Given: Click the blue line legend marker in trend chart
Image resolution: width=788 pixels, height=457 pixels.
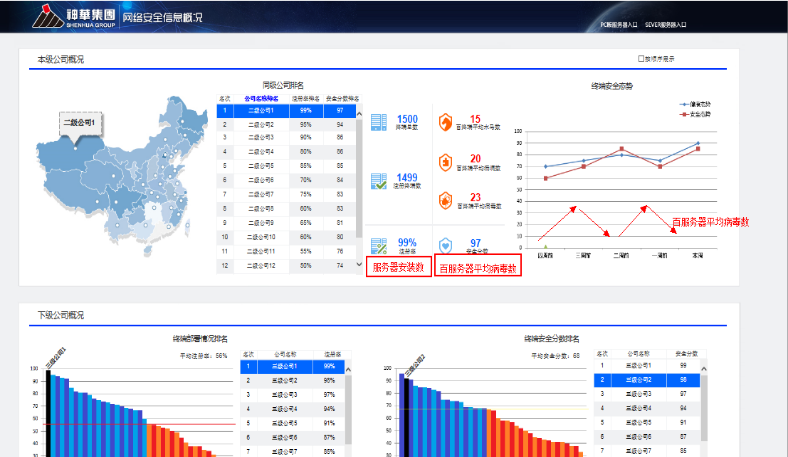Looking at the screenshot, I should 684,105.
